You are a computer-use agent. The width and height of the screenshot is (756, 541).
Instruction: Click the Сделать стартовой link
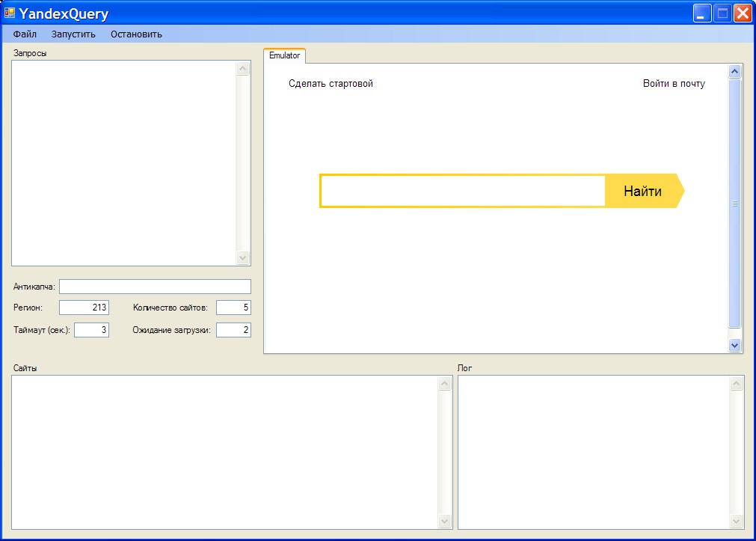[331, 84]
